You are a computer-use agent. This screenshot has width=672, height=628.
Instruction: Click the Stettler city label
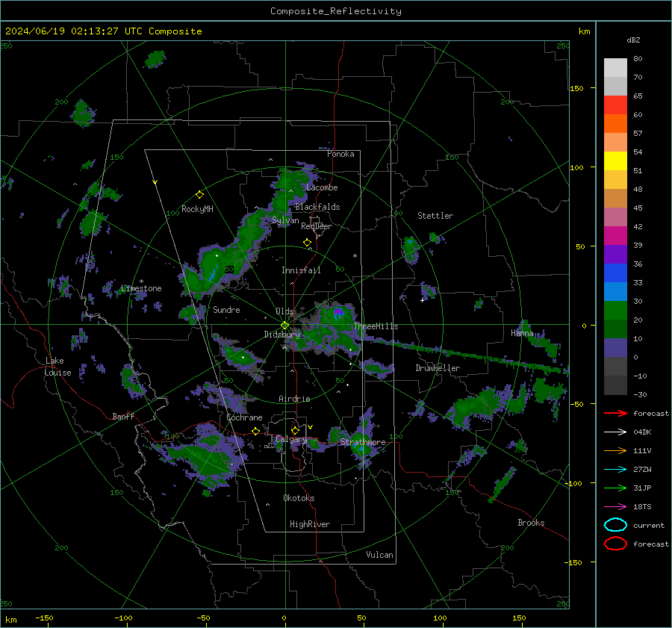435,216
